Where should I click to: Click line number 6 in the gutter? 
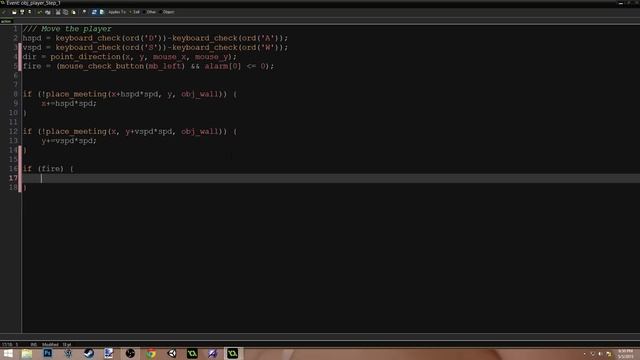[x=15, y=76]
